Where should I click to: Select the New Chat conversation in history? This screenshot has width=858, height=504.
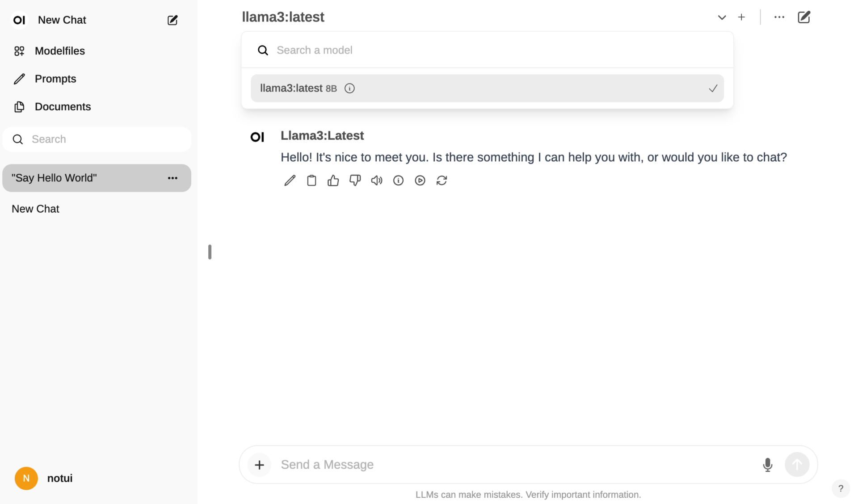pyautogui.click(x=36, y=209)
